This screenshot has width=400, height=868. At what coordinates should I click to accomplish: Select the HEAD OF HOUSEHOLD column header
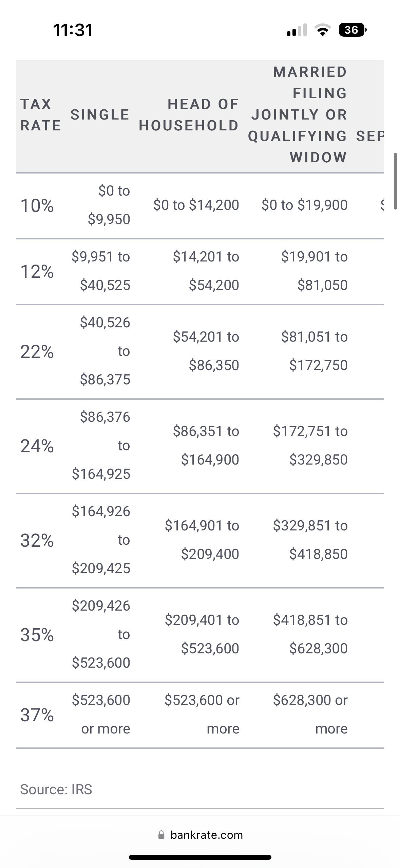[189, 115]
